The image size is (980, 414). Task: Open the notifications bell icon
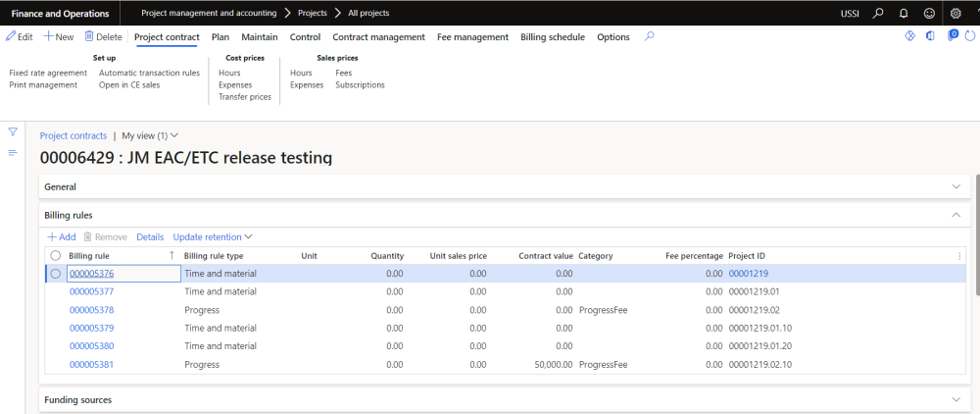point(903,13)
